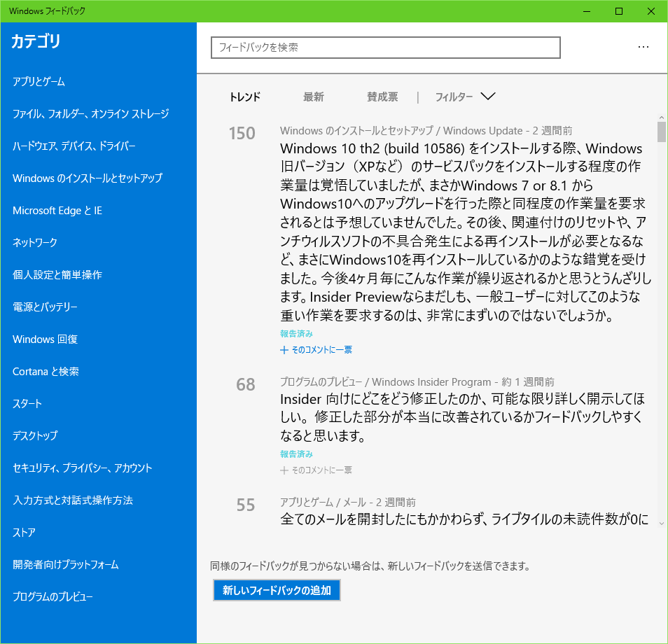Viewport: 668px width, 644px height.
Task: Click the plus icon under 150-vote feedback
Action: (284, 350)
